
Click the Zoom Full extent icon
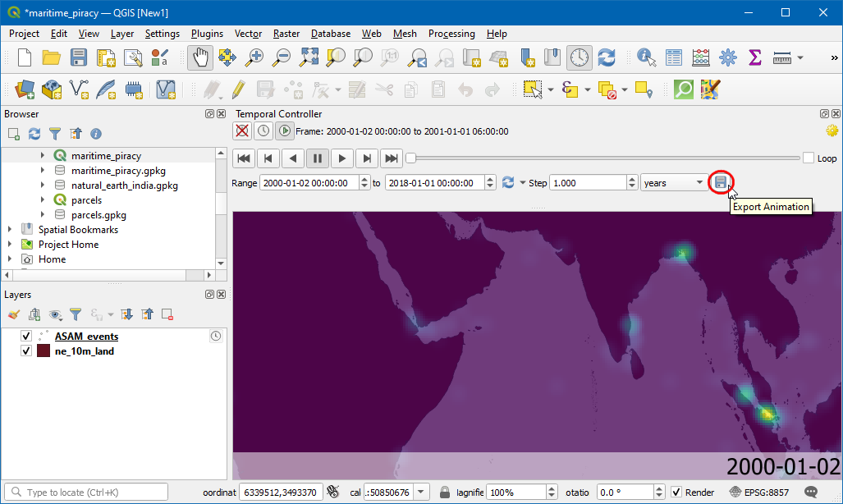[309, 57]
